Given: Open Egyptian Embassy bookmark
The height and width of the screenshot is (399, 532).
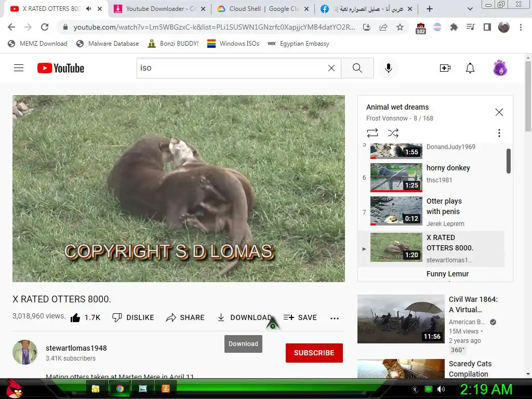Looking at the screenshot, I should tap(298, 44).
